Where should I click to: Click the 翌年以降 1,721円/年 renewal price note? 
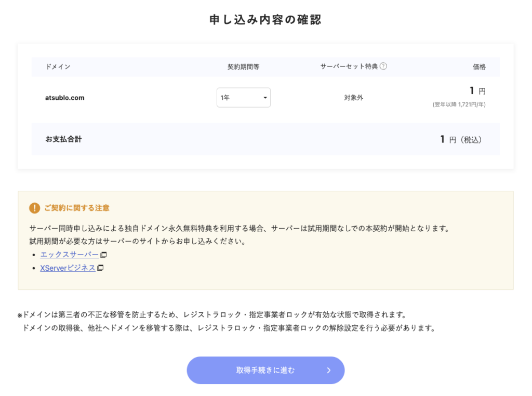coord(459,104)
